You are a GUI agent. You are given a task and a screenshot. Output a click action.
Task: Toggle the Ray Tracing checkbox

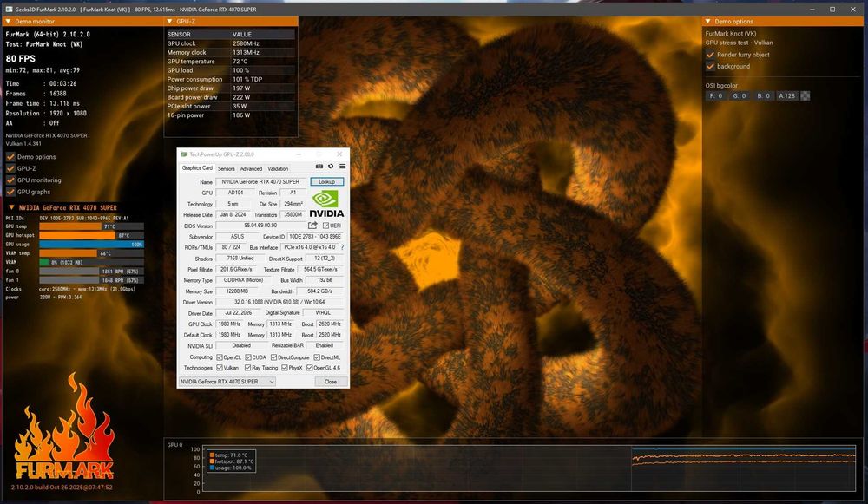coord(248,368)
